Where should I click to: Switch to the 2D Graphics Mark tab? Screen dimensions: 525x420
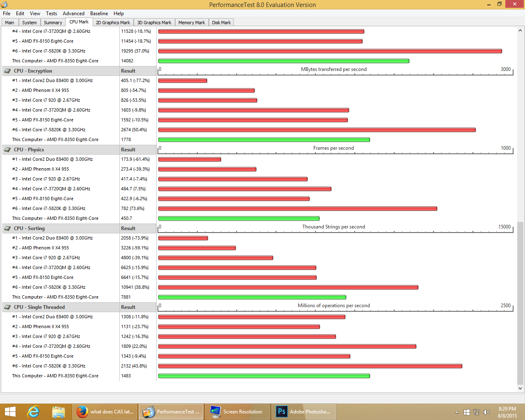pyautogui.click(x=113, y=23)
